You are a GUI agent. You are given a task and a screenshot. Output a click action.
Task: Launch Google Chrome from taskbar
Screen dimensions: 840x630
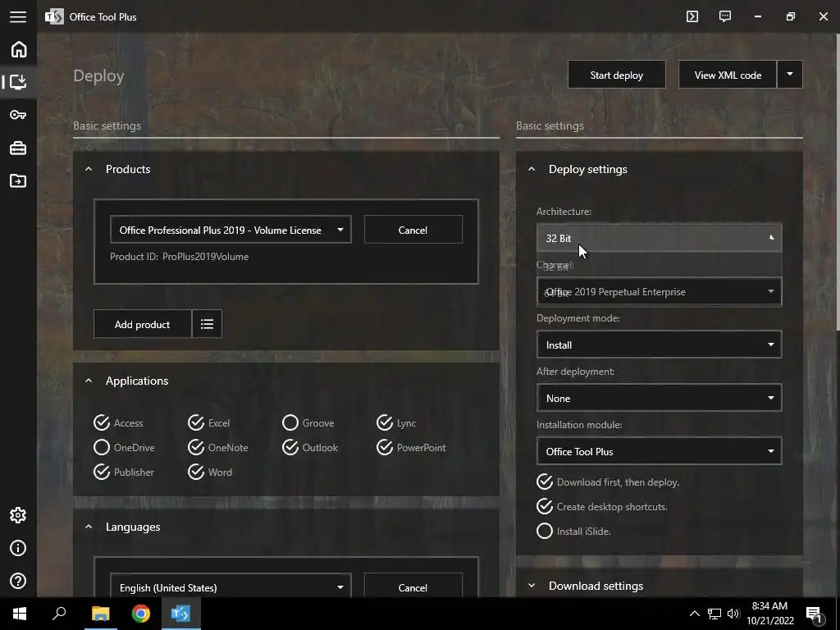(x=141, y=614)
